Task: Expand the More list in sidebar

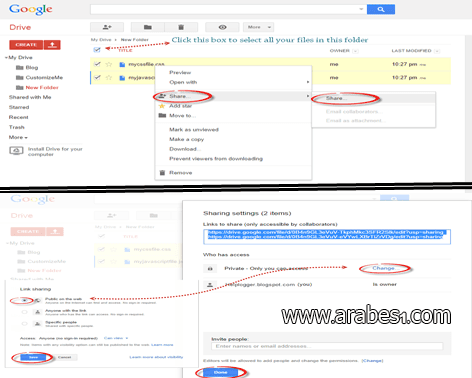Action: point(18,137)
